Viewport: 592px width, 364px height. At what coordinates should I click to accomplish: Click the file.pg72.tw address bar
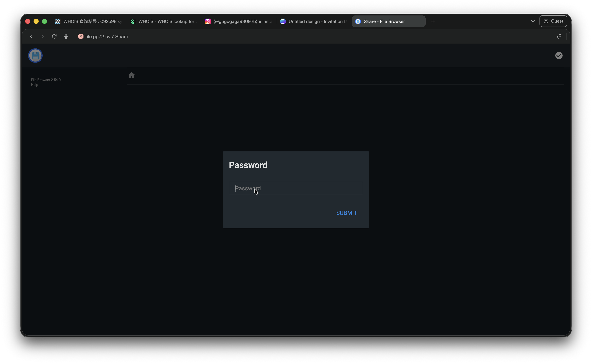coord(107,36)
